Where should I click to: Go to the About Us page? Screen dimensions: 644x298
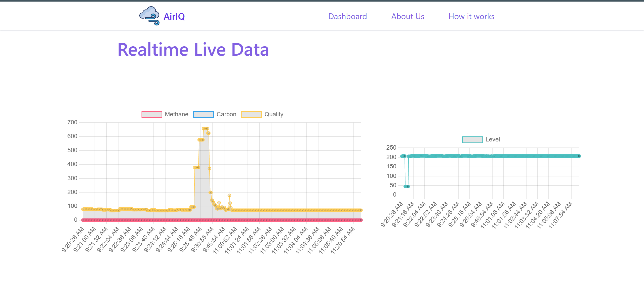(408, 17)
